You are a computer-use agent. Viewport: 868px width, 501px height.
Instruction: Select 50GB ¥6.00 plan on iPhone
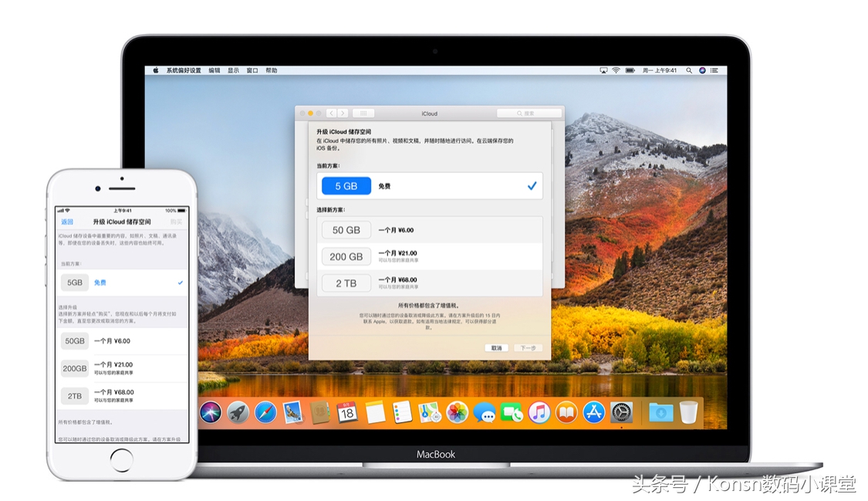[x=122, y=341]
